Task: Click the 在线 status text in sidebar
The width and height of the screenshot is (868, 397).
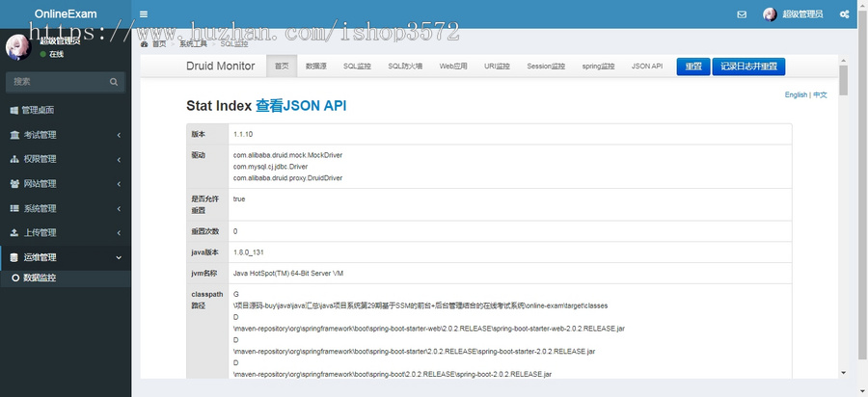Action: pyautogui.click(x=57, y=54)
